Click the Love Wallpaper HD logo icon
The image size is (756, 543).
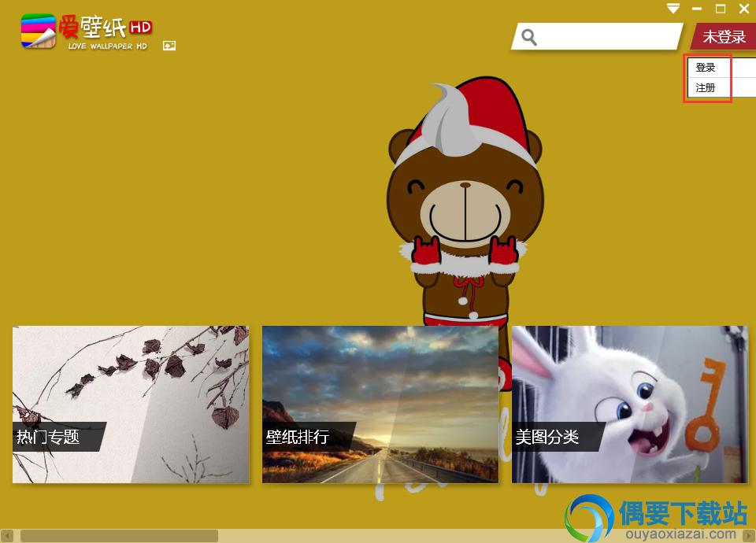click(x=39, y=31)
